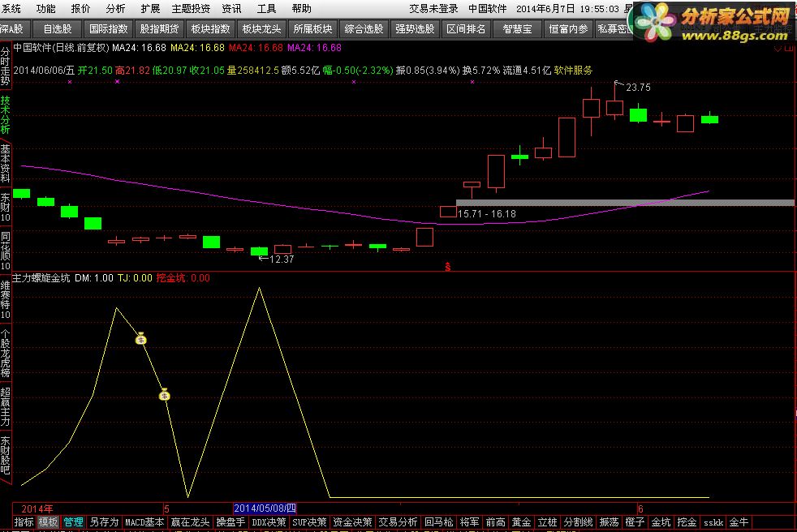Open the 同花顺10 side tab

point(5,251)
